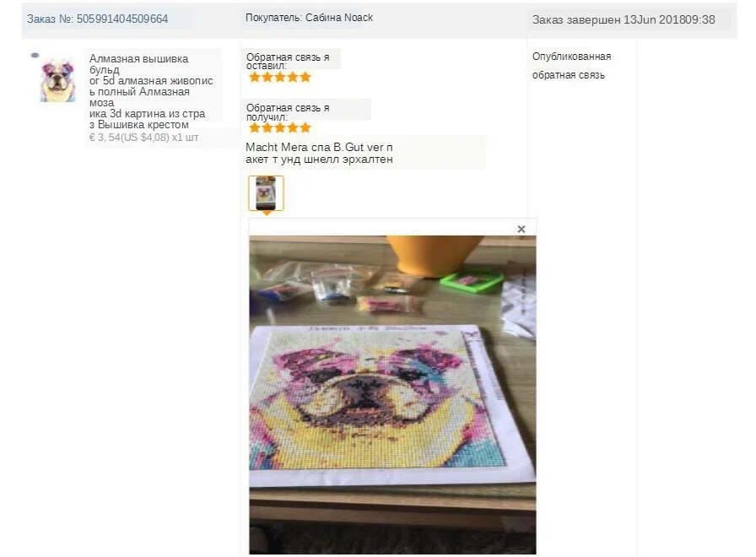
Task: Click the price € 3,54 (US $4,08) line
Action: (143, 138)
